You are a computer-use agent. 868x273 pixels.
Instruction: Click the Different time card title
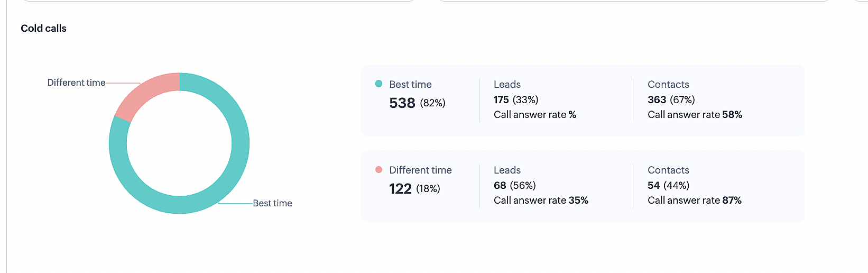420,170
